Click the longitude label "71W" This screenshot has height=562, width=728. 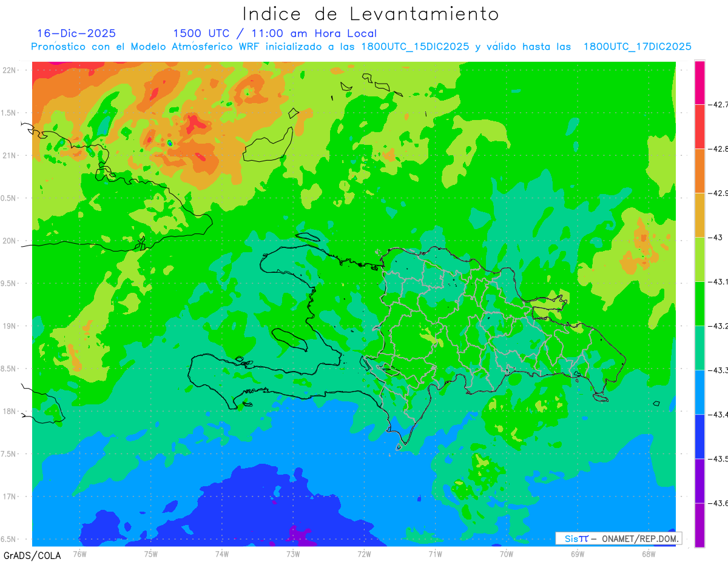coord(435,554)
